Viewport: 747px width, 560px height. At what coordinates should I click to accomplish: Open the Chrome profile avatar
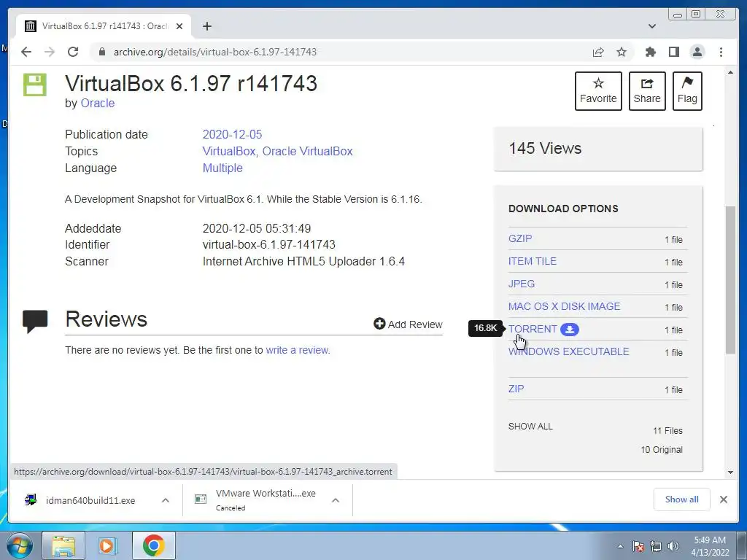(x=697, y=52)
